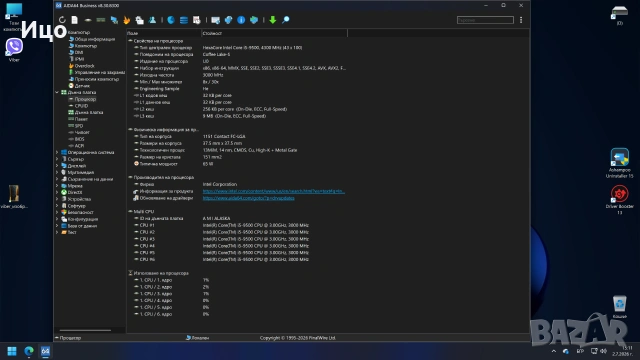Viewport: 640px width, 360px height.
Task: Open the Report page icon in toolbar
Action: [74, 20]
